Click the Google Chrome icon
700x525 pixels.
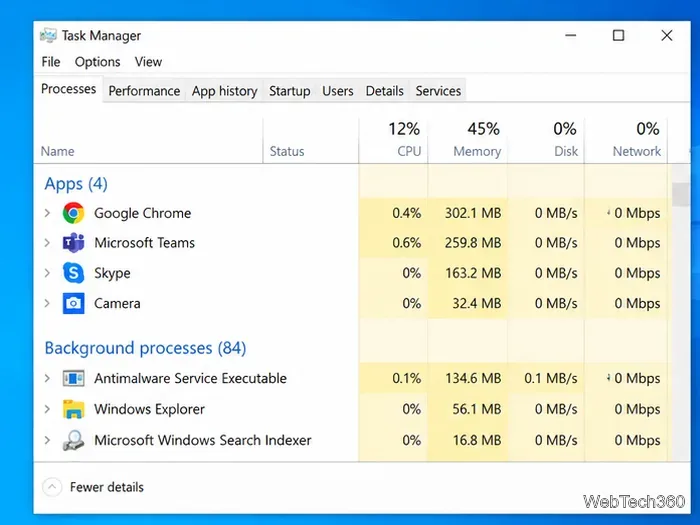(x=74, y=213)
